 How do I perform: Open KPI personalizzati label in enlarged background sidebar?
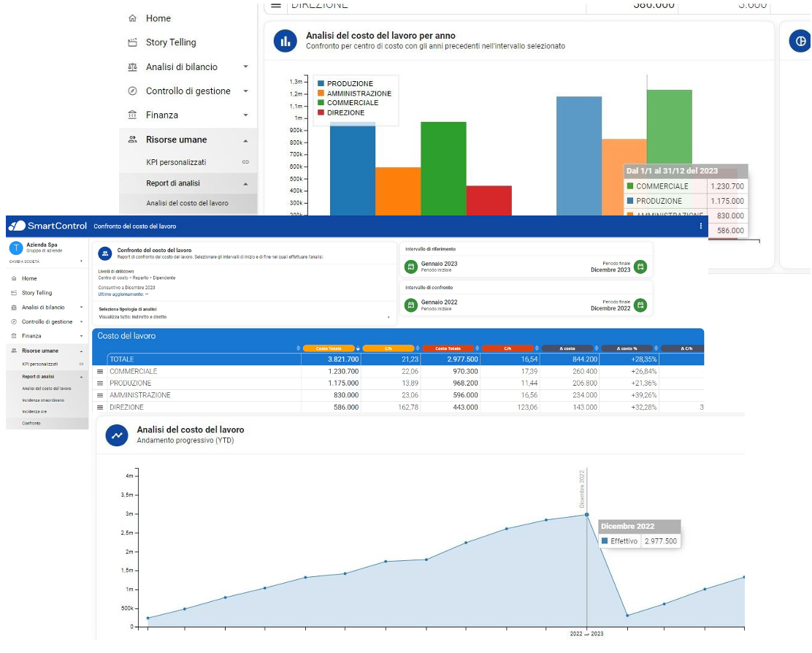[x=176, y=162]
